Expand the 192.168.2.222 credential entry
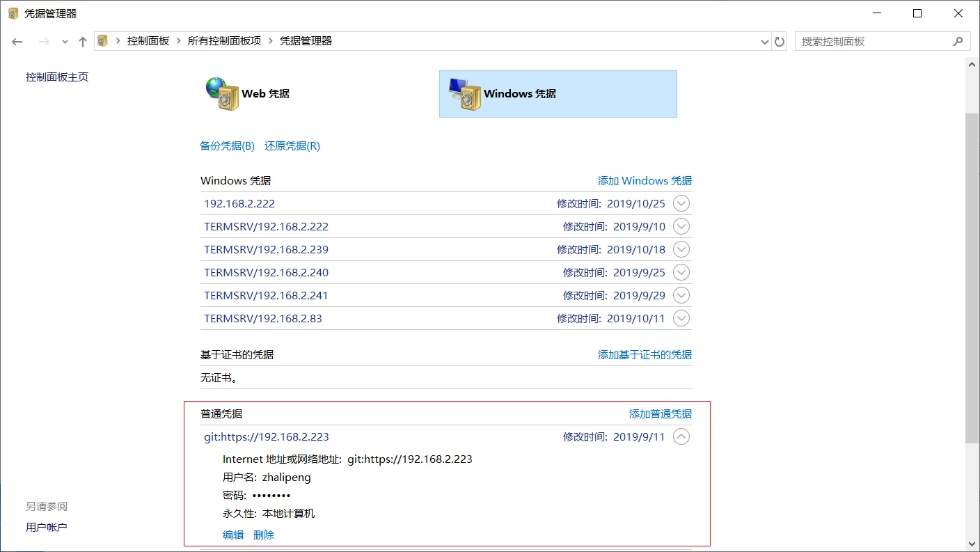 [681, 204]
